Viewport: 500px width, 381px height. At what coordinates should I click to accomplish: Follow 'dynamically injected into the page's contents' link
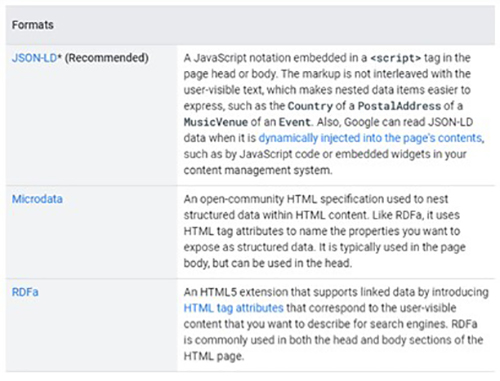point(371,138)
